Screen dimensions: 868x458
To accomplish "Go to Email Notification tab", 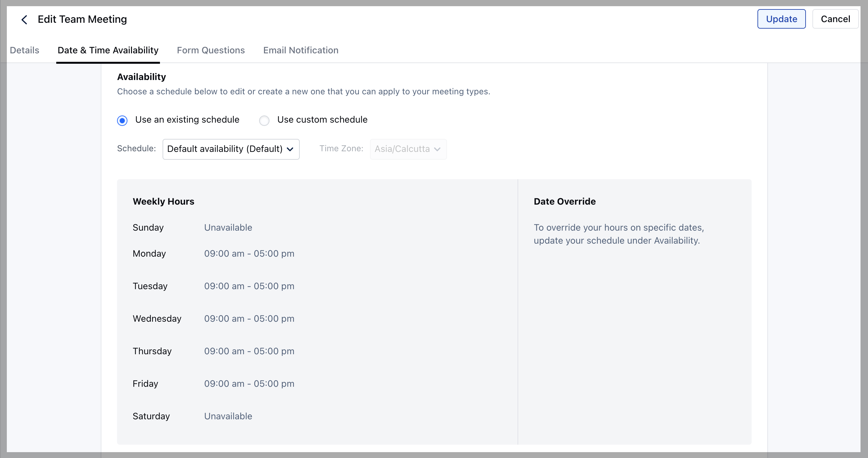I will coord(301,50).
